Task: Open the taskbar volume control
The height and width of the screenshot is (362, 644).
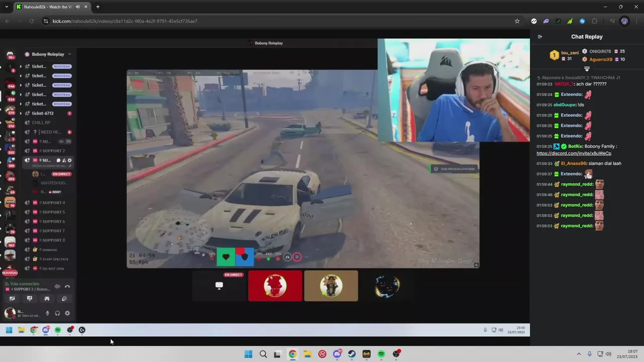Action: 608,354
